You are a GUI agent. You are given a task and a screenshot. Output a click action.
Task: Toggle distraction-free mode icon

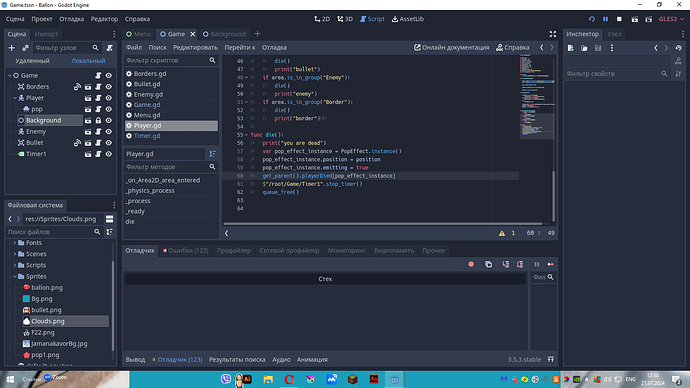[553, 34]
